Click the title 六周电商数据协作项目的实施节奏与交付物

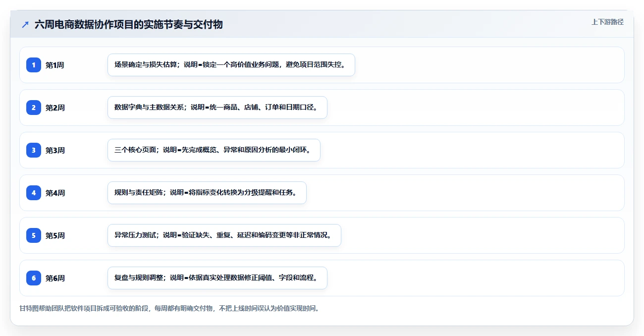click(x=129, y=24)
